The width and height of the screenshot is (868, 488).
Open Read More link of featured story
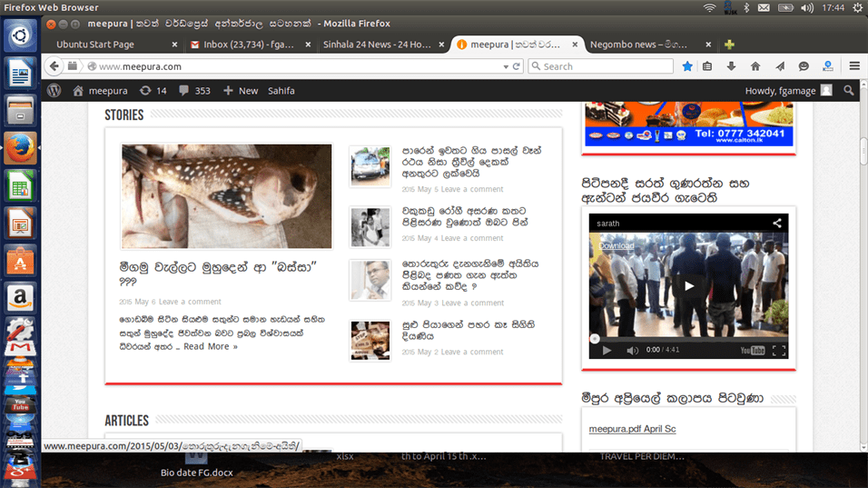211,346
